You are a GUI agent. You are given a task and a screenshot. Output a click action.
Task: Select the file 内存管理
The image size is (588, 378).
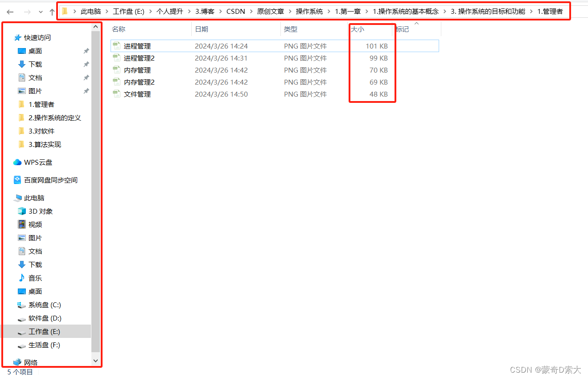[x=137, y=70]
